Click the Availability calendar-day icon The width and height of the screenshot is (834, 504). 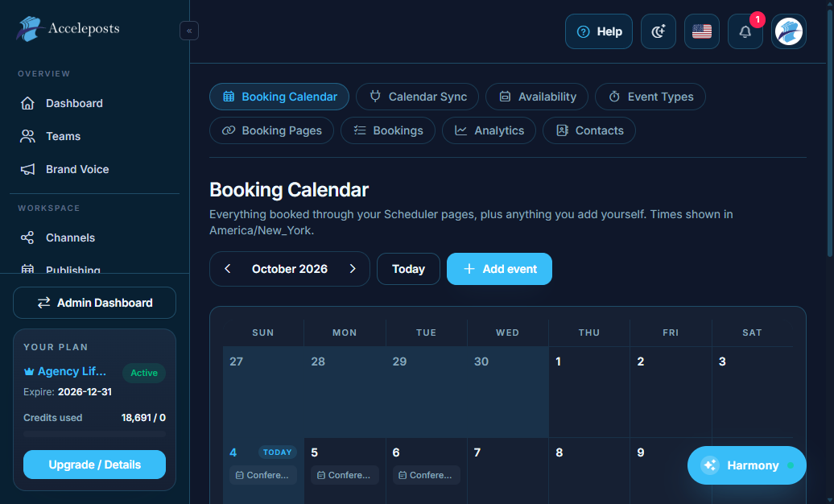pos(506,97)
